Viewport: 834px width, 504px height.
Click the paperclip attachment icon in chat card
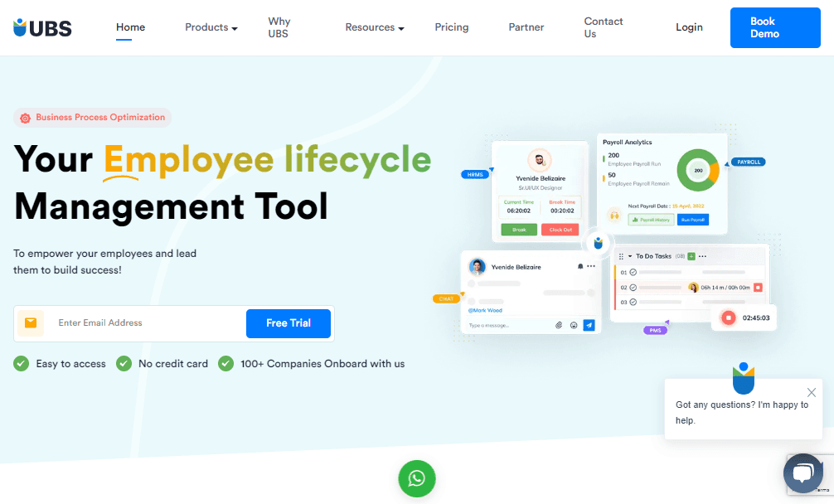click(x=559, y=325)
